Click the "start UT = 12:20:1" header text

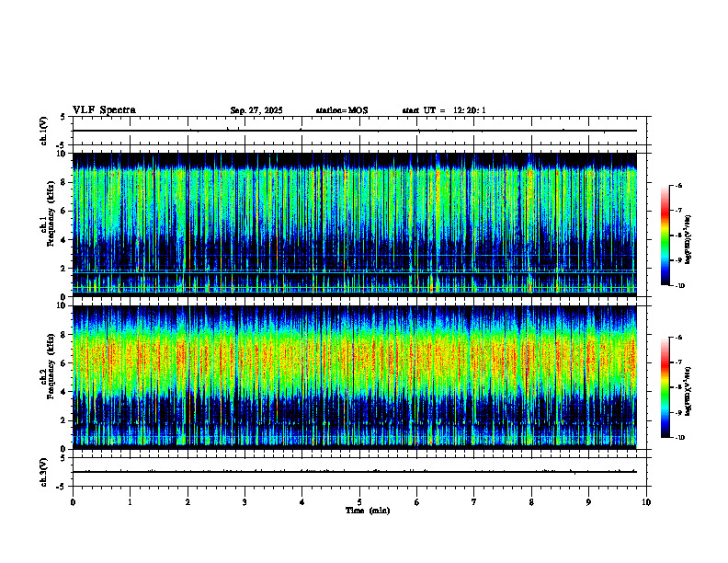(x=444, y=110)
